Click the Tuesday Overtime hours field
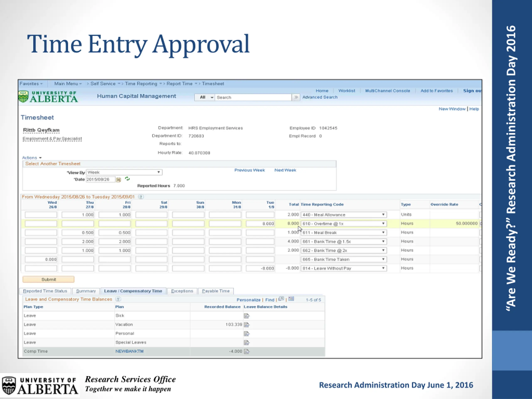The height and width of the screenshot is (399, 532). point(260,224)
